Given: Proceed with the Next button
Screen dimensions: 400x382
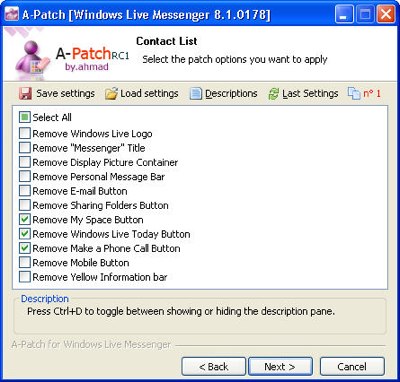Looking at the screenshot, I should (280, 367).
